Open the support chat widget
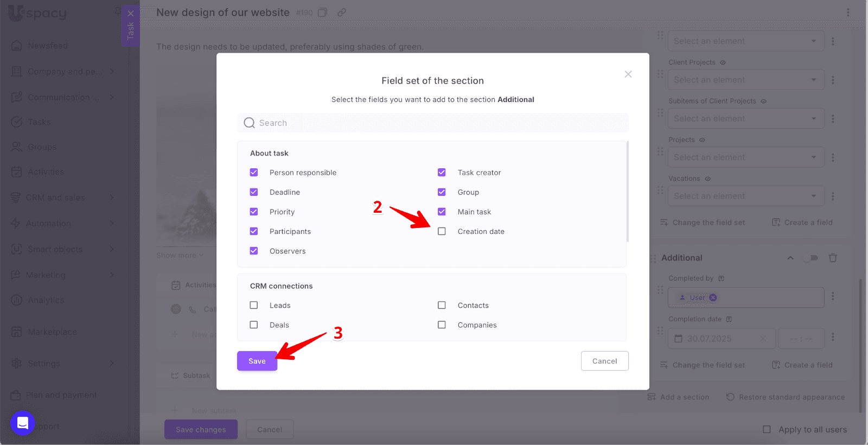Screen dimensions: 868x445 point(23,423)
